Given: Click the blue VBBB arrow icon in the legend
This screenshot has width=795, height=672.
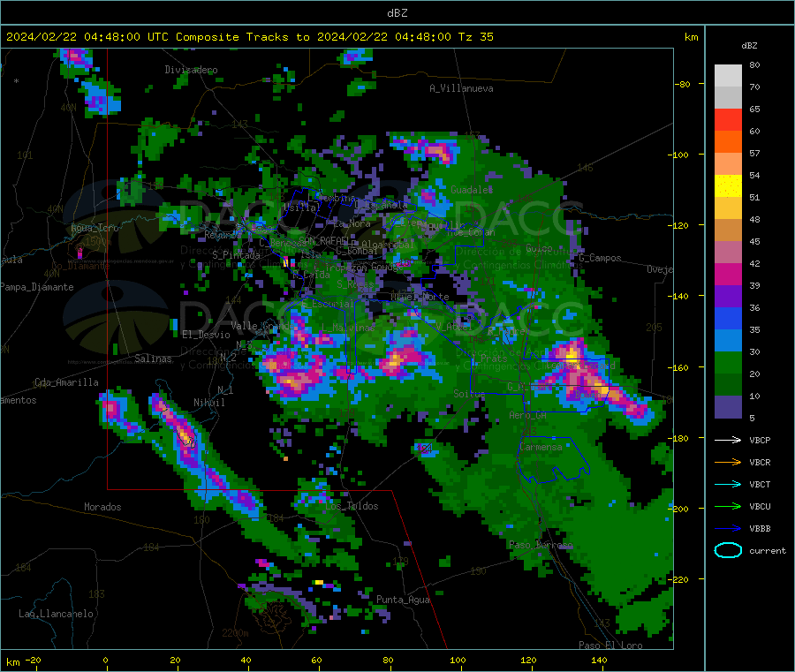Looking at the screenshot, I should pyautogui.click(x=728, y=529).
